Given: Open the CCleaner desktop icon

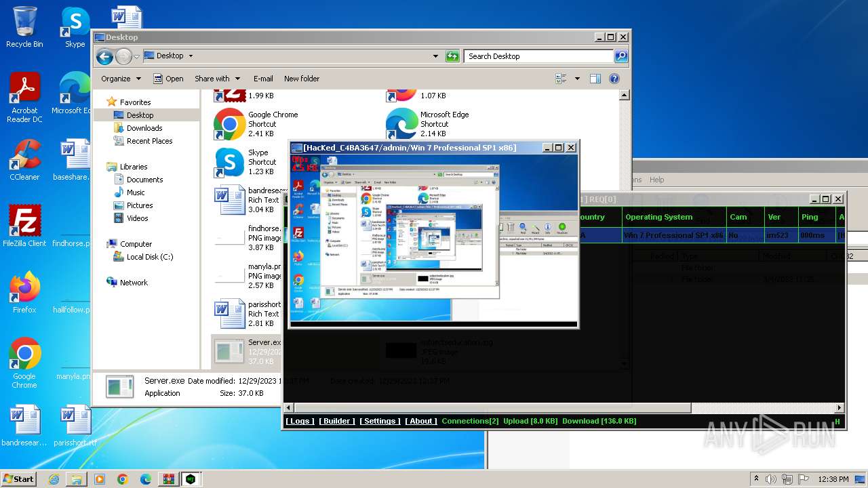Looking at the screenshot, I should [24, 160].
